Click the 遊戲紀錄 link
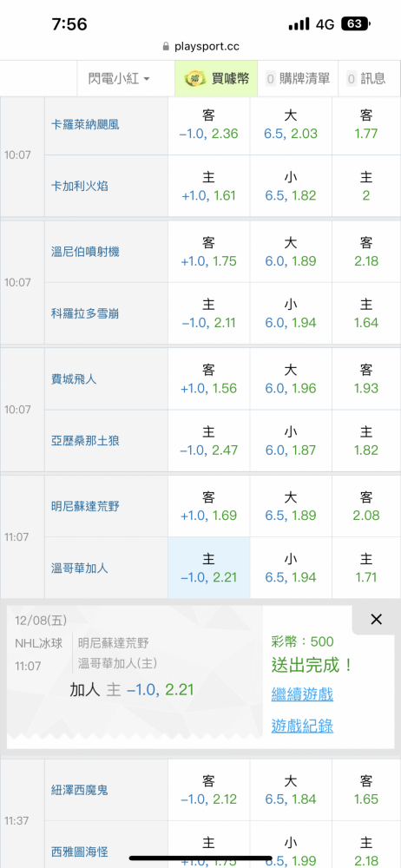This screenshot has width=401, height=868. click(302, 726)
